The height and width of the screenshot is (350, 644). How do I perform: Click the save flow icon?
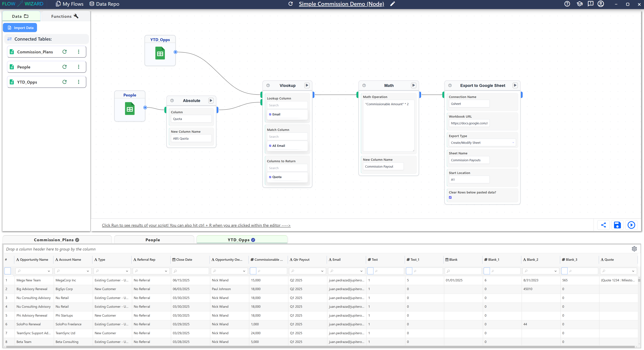[x=617, y=225]
